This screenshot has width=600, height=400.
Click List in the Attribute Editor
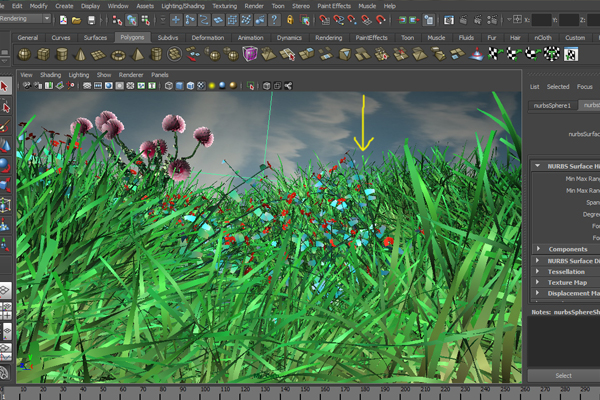click(x=534, y=87)
